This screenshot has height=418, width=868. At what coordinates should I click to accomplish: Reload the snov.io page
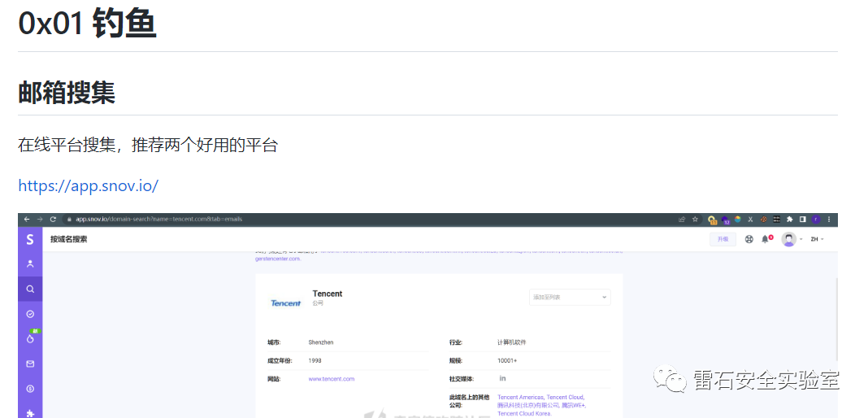coord(53,220)
